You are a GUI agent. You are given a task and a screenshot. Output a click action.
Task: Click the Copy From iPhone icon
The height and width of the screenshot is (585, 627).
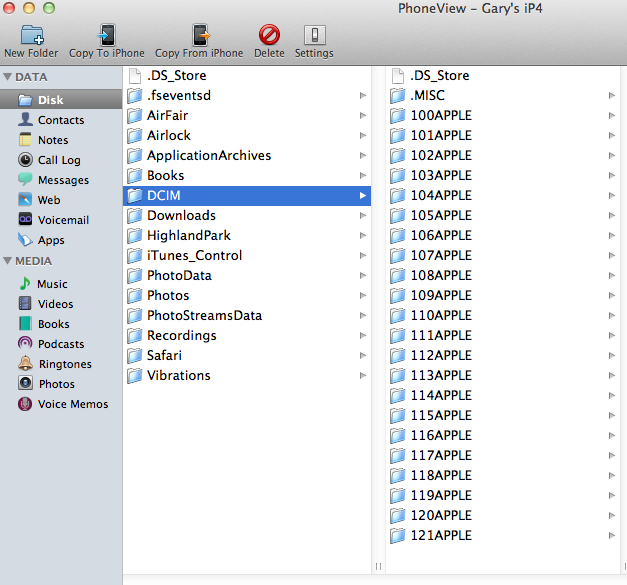[x=200, y=35]
